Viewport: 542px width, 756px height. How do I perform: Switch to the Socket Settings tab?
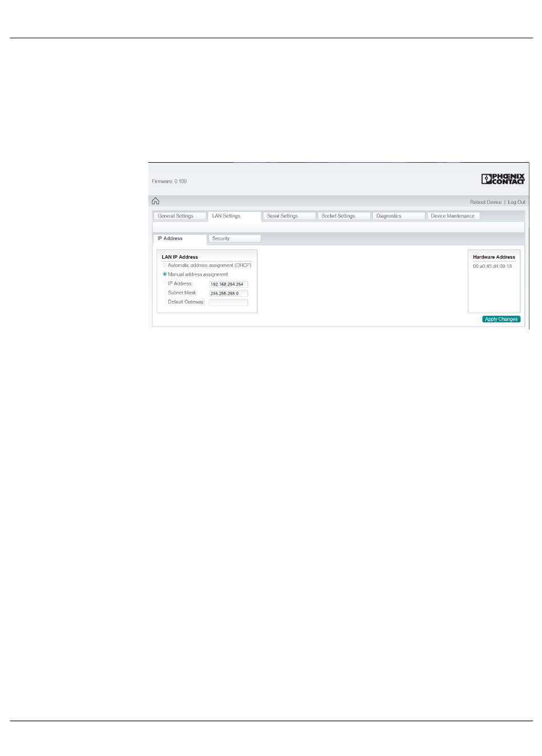coord(344,216)
